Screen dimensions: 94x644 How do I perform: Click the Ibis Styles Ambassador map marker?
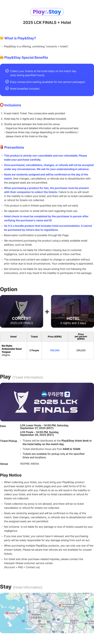[x=60, y=605]
